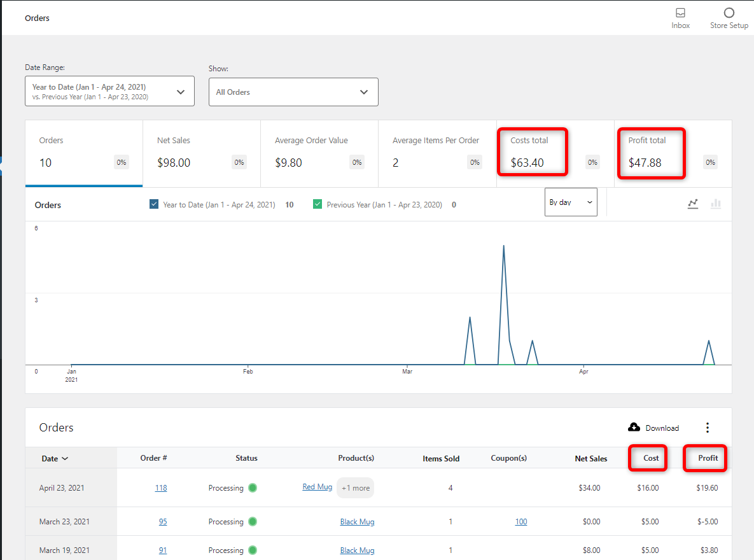This screenshot has height=560, width=754.
Task: Open Black Mug link in order 91 row
Action: tap(357, 550)
